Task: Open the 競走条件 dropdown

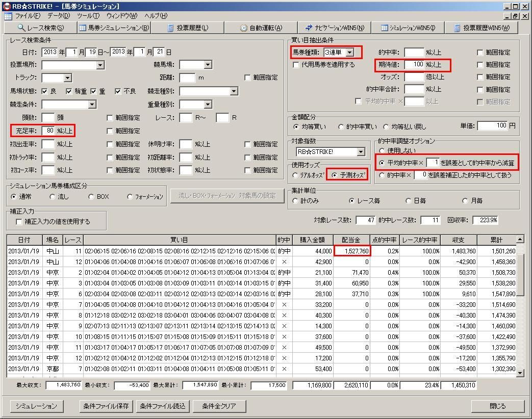Action: coord(92,104)
